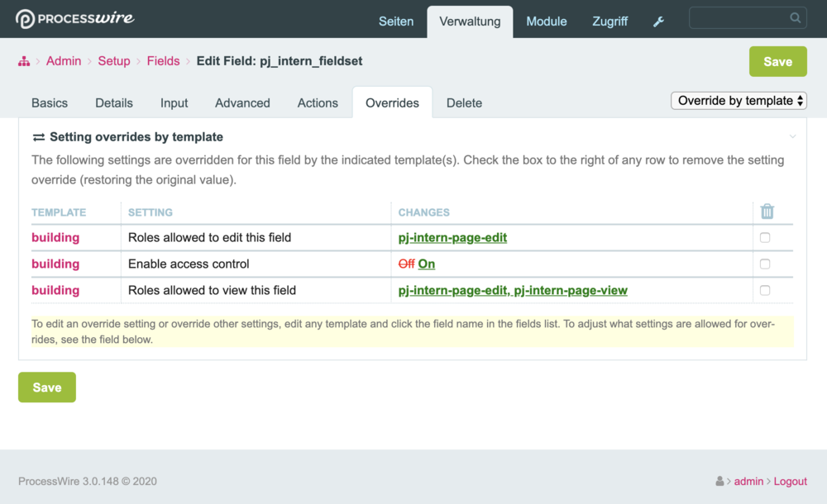
Task: Collapse the 'Setting overrides by template' section chevron
Action: [x=792, y=136]
